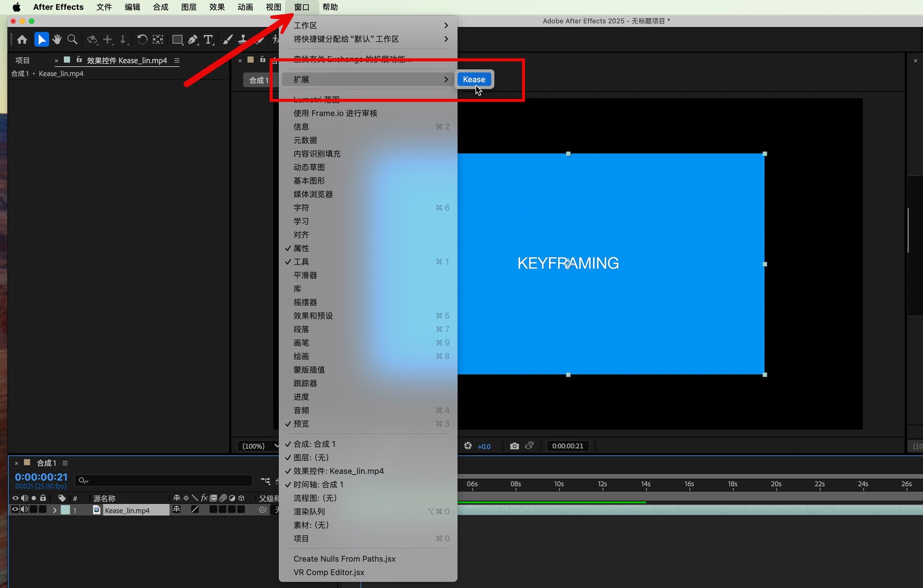The width and height of the screenshot is (923, 588).
Task: Take snapshot with camera icon
Action: coord(514,446)
